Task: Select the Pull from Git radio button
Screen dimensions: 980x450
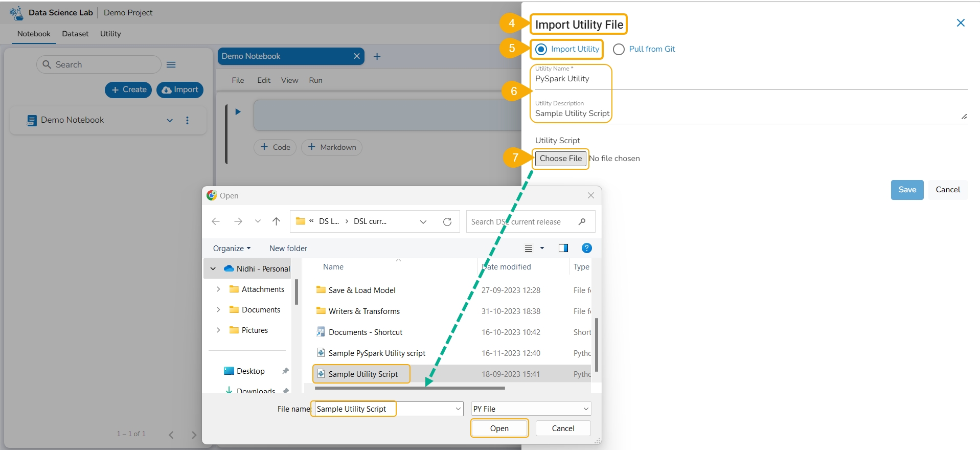Action: (619, 49)
